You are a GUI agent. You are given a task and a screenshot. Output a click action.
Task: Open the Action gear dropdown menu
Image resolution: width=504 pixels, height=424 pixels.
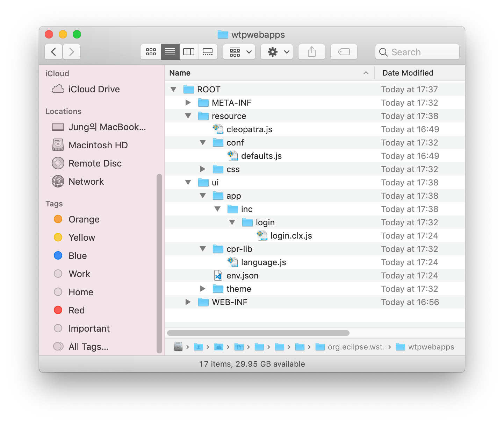click(277, 52)
